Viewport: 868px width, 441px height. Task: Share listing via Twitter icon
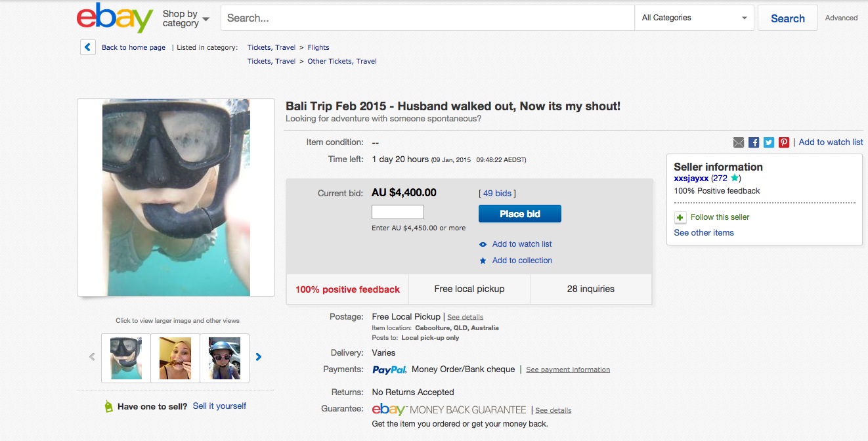768,142
